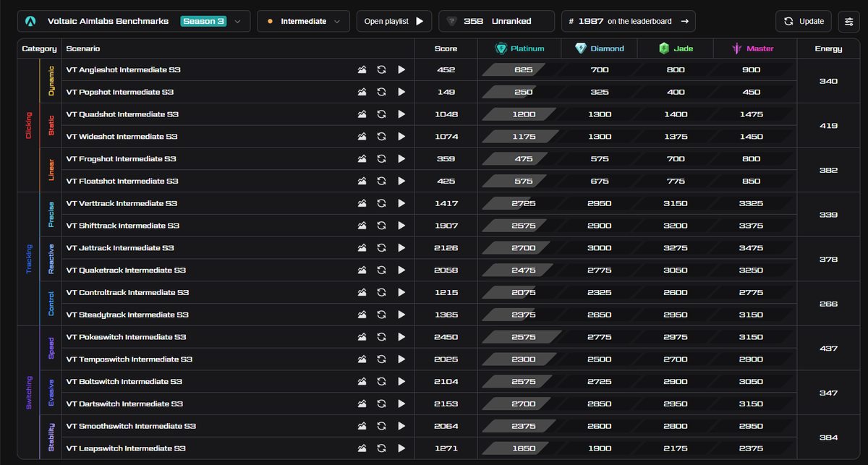Play VT Floatshot Intermediate S3 scenario

pyautogui.click(x=401, y=182)
